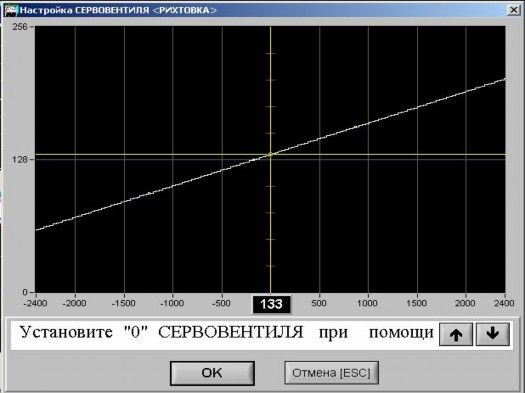Screen dimensions: 525x393
Task: Click the application icon in the title bar
Action: 11,10
